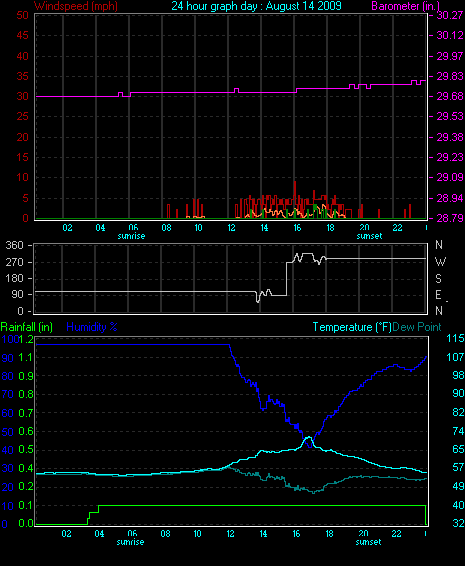Click temperature scale label 98
This screenshot has height=566, width=465.
(458, 375)
